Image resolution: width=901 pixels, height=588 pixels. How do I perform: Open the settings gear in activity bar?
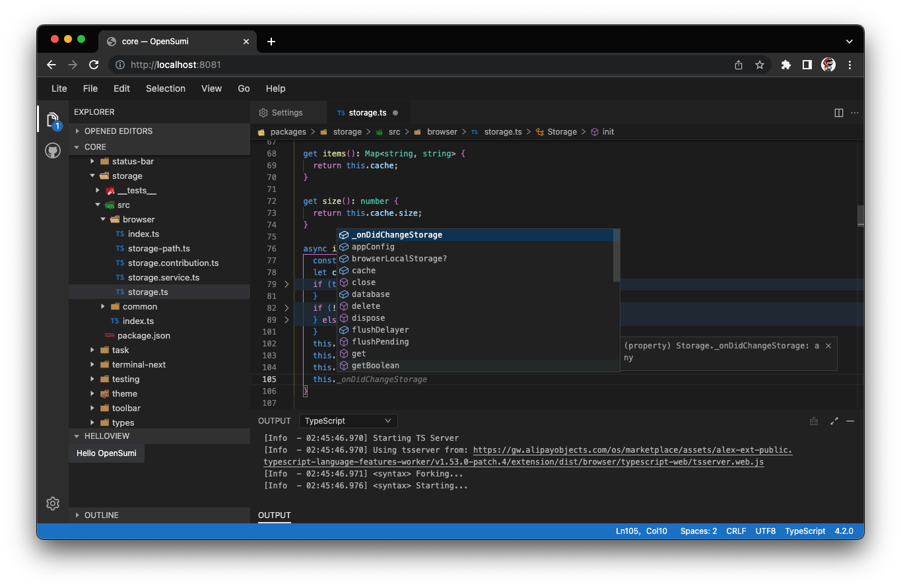(53, 504)
